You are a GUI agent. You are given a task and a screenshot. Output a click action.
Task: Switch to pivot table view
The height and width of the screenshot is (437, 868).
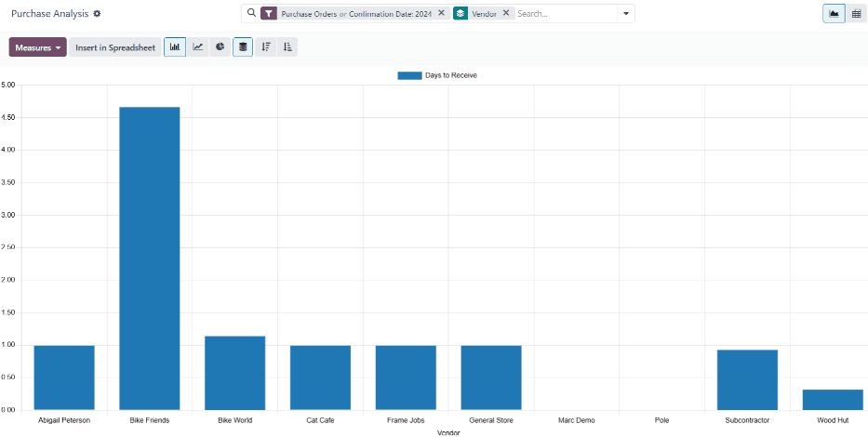coord(855,14)
